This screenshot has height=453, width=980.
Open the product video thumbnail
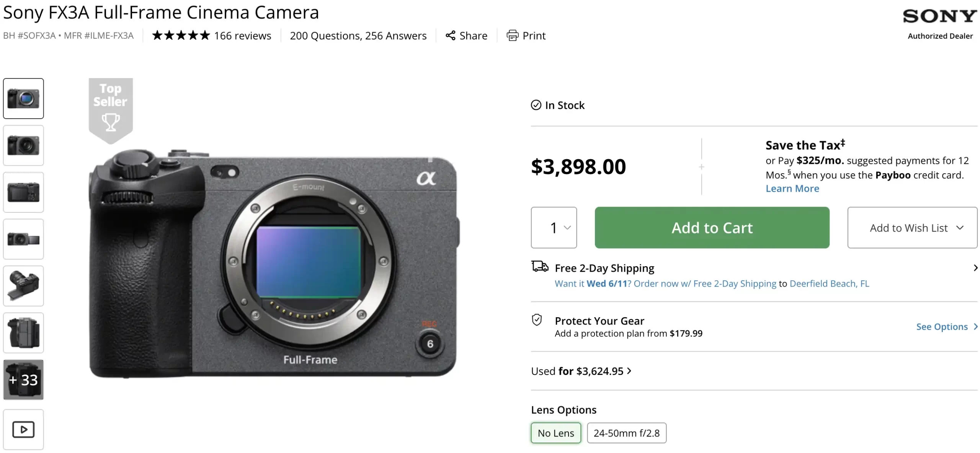click(23, 429)
